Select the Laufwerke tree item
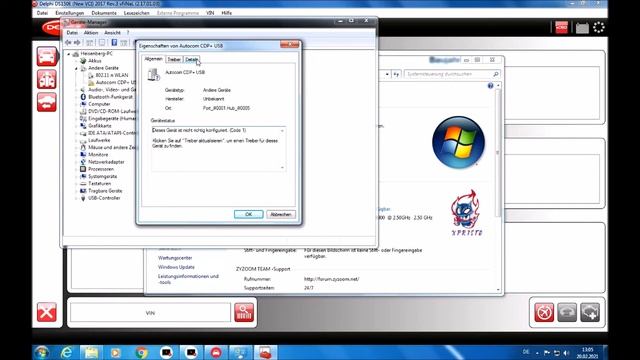Screen dimensions: 640x360 pyautogui.click(x=99, y=140)
